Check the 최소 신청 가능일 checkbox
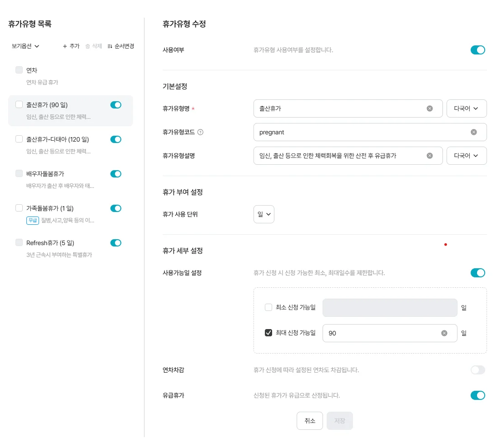 tap(268, 307)
